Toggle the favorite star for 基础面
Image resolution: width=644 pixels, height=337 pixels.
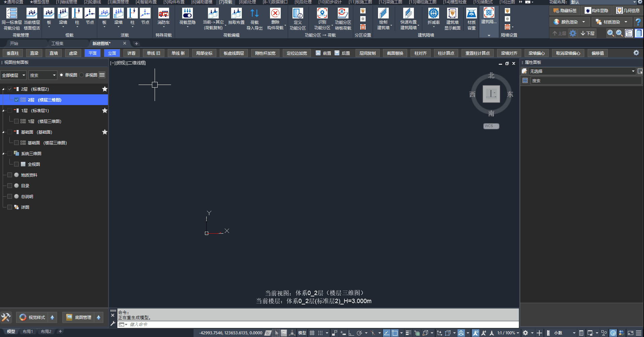(105, 132)
